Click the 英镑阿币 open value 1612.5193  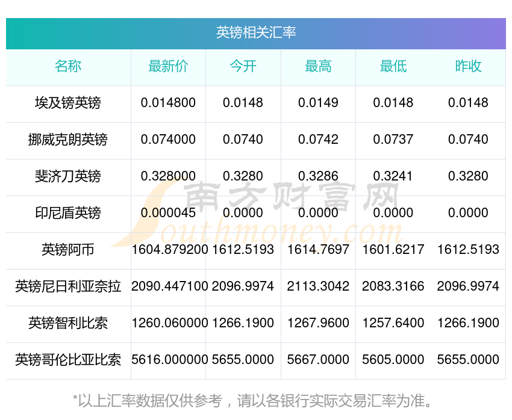point(243,250)
